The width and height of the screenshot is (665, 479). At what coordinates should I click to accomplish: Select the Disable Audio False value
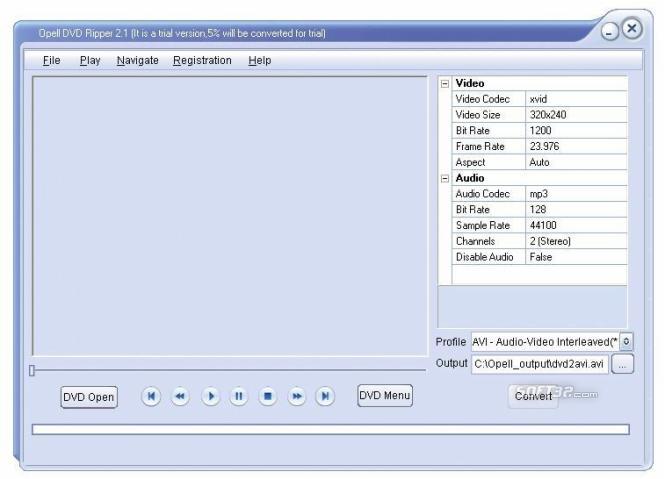576,257
